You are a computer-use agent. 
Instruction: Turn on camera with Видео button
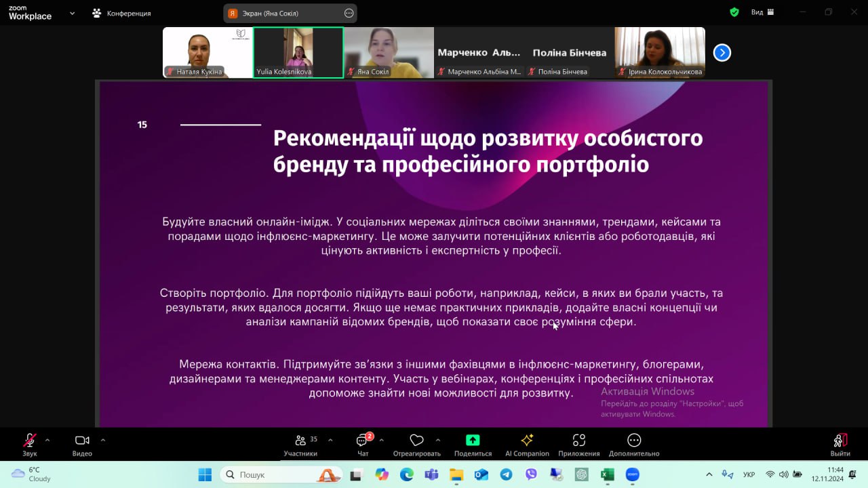click(82, 441)
